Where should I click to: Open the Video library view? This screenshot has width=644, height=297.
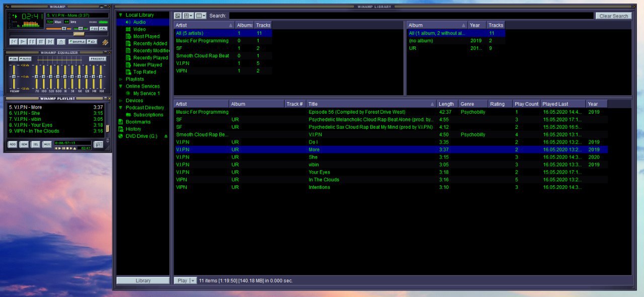coord(143,29)
